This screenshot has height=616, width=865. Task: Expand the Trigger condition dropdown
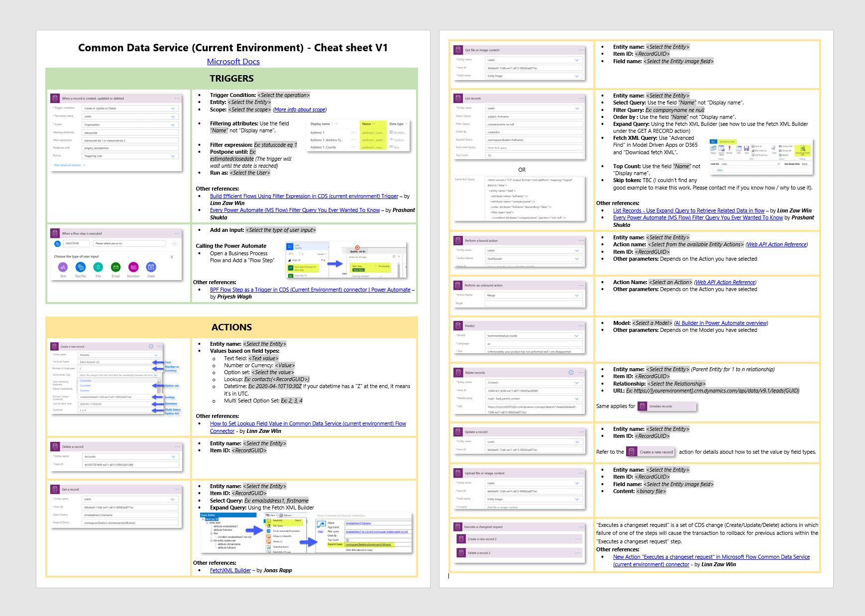click(x=173, y=108)
